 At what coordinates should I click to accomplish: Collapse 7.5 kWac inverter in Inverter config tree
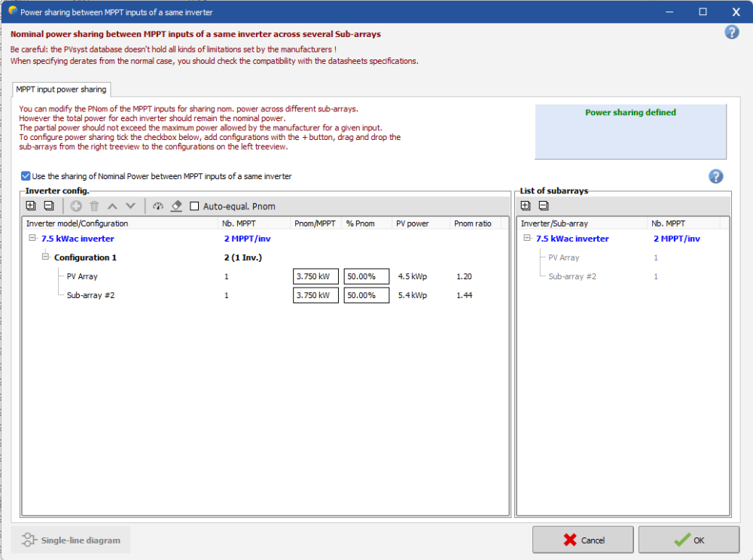32,239
